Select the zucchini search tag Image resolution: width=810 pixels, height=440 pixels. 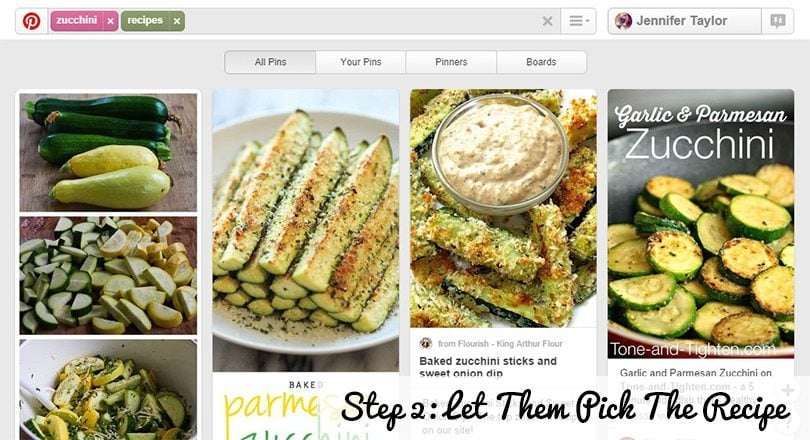[77, 21]
